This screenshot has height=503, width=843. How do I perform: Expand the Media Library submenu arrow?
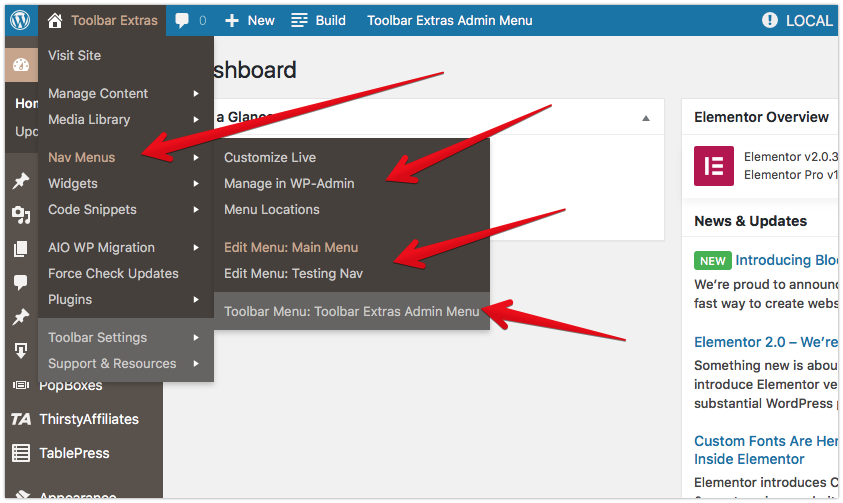click(196, 119)
